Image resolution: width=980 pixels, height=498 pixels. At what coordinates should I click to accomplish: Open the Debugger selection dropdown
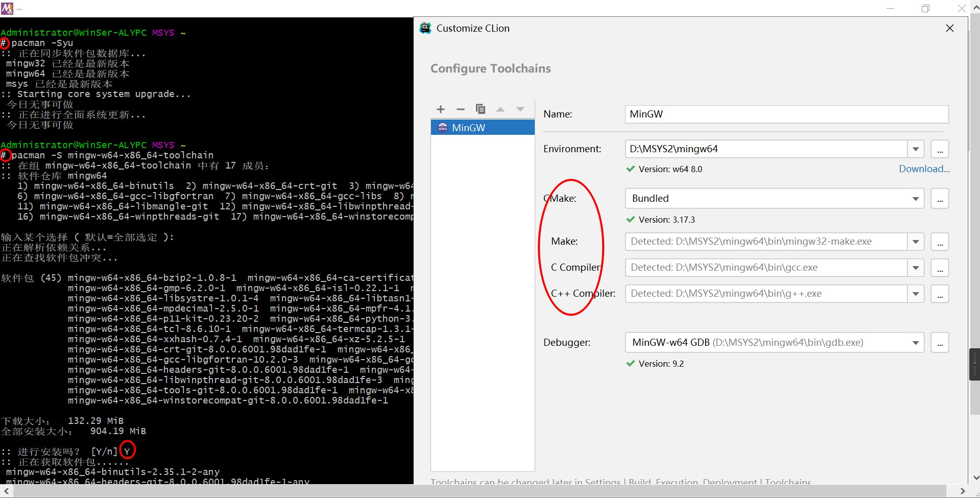click(774, 342)
